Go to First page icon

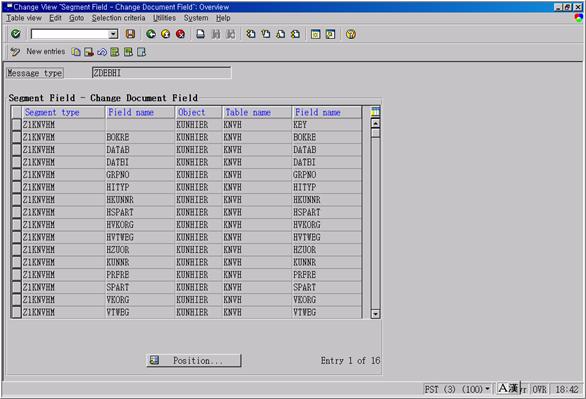pos(251,34)
